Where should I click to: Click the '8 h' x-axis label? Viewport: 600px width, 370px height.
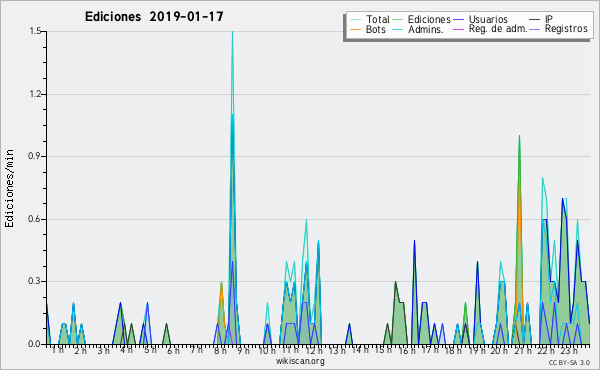[x=220, y=350]
